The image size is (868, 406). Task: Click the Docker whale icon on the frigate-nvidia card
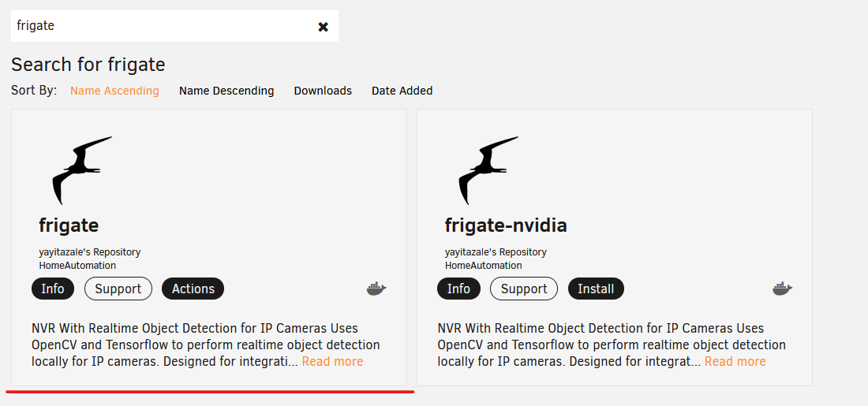point(783,289)
